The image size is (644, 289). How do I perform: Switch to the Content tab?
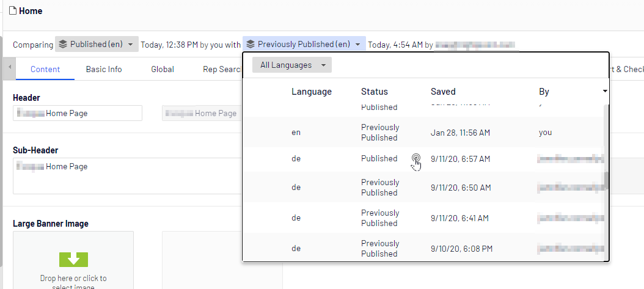(45, 69)
